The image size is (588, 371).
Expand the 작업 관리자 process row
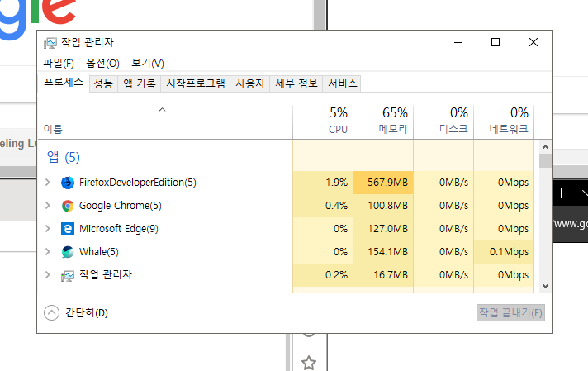(48, 275)
